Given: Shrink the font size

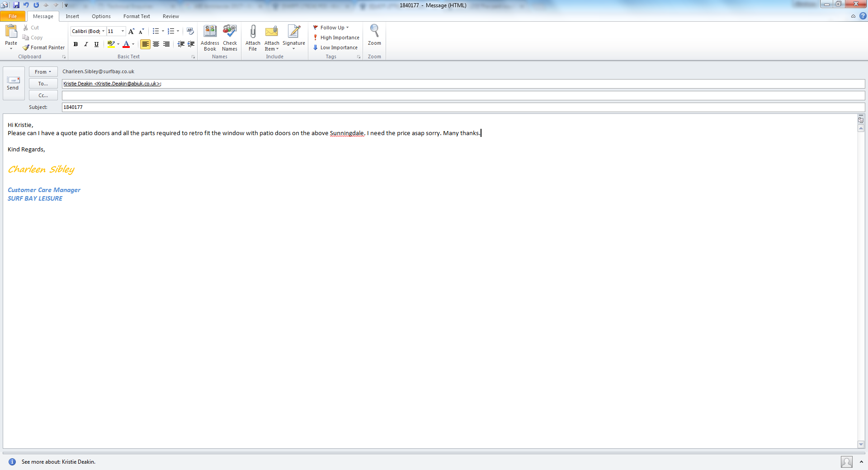Looking at the screenshot, I should pos(141,31).
